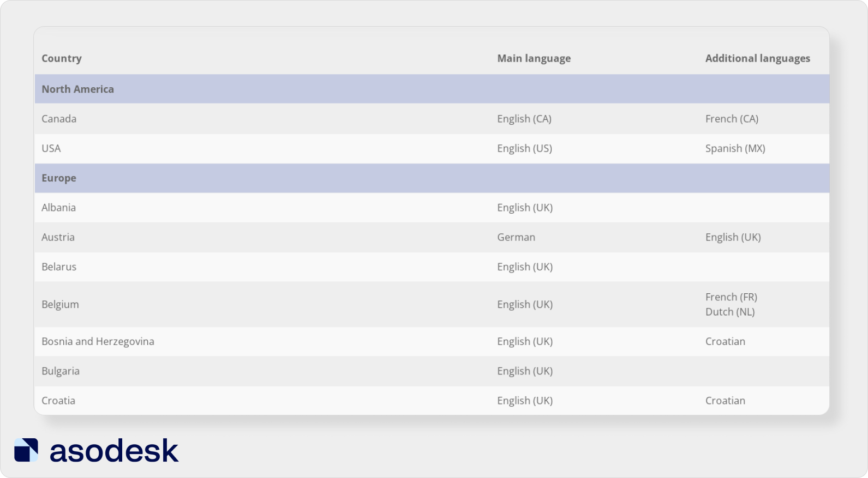Screen dimensions: 868x478
Task: Click Croatian in the Croatia row
Action: tap(725, 401)
